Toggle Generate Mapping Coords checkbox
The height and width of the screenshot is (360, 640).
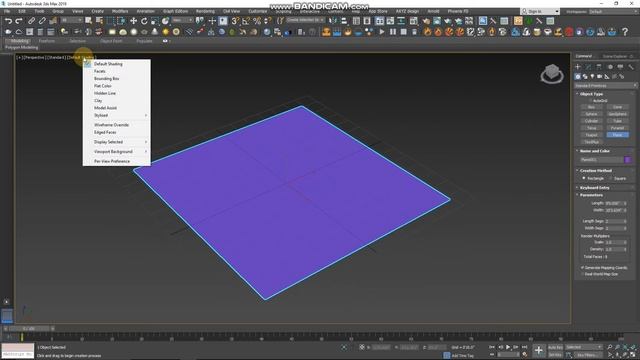[x=582, y=268]
